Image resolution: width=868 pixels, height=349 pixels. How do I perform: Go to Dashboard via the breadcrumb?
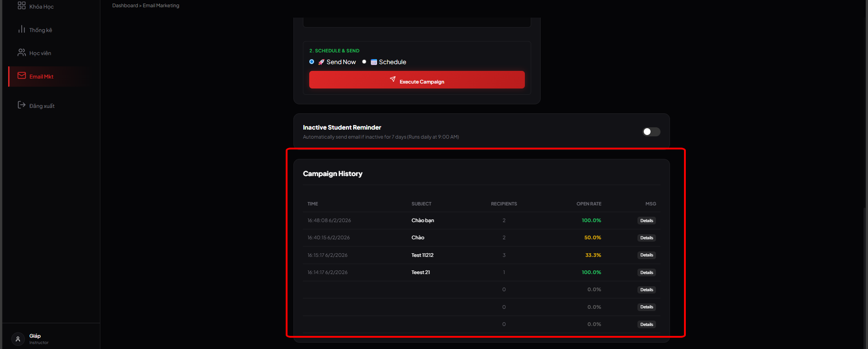[125, 5]
